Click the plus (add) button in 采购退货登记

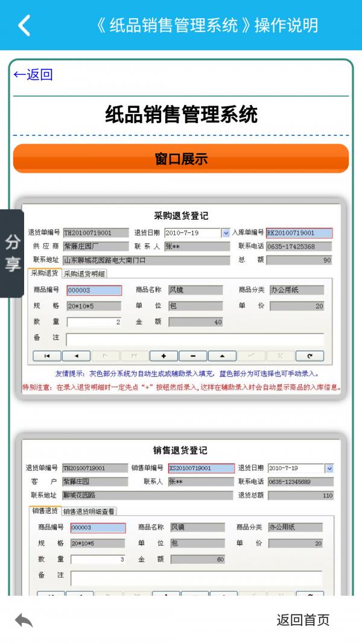click(164, 356)
